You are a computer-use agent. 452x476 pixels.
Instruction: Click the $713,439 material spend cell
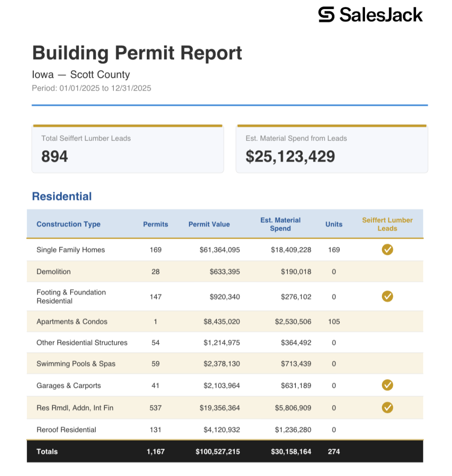click(x=296, y=363)
